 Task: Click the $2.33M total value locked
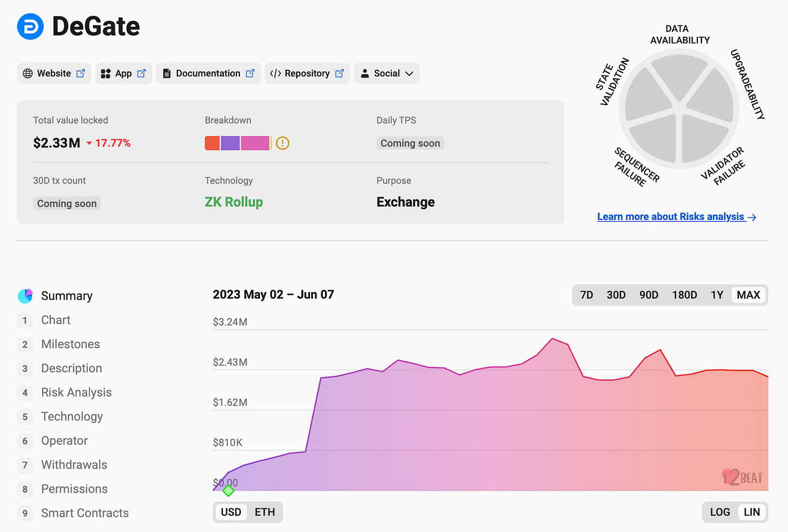coord(56,143)
